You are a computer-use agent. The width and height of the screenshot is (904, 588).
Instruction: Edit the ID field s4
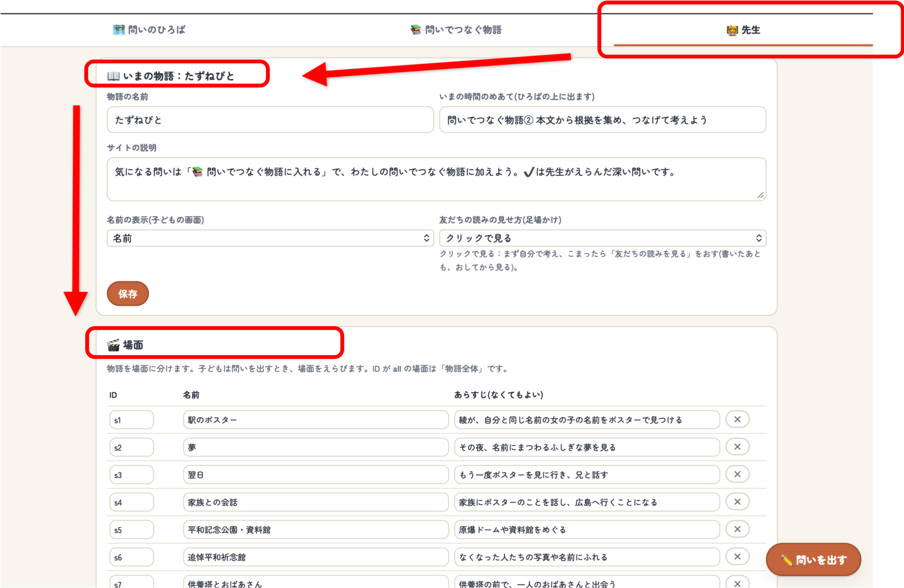pos(131,502)
